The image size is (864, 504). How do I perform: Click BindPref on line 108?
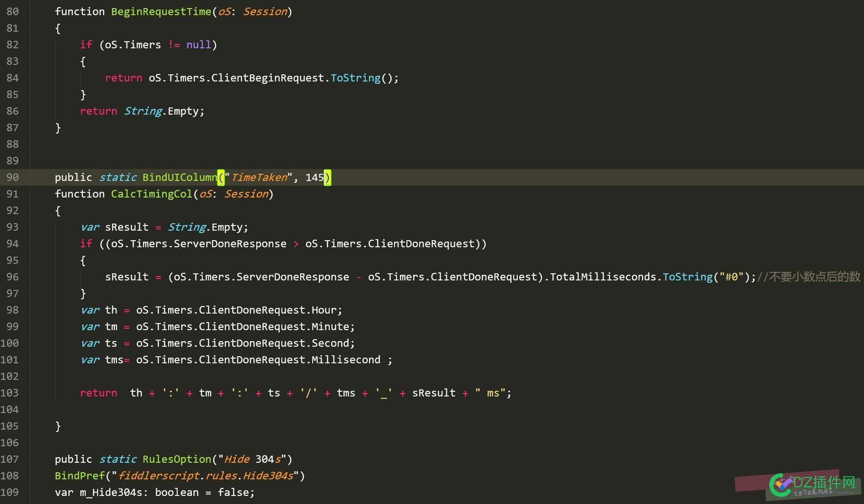pyautogui.click(x=80, y=476)
